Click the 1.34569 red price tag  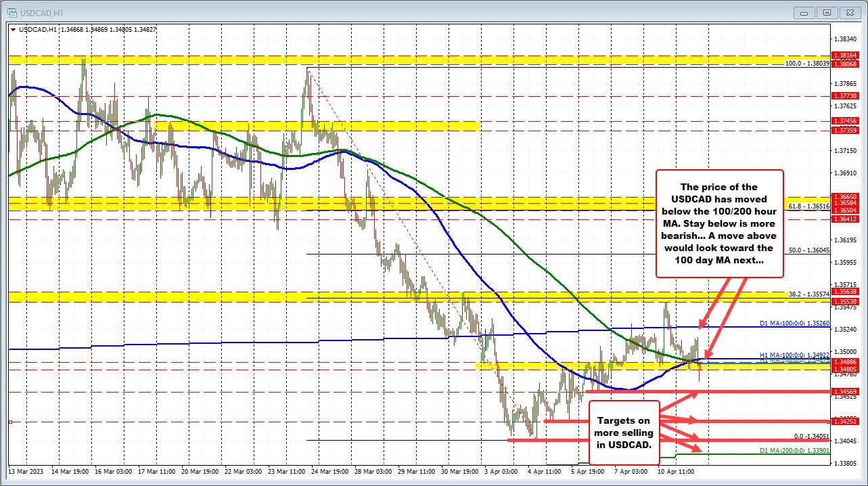846,392
